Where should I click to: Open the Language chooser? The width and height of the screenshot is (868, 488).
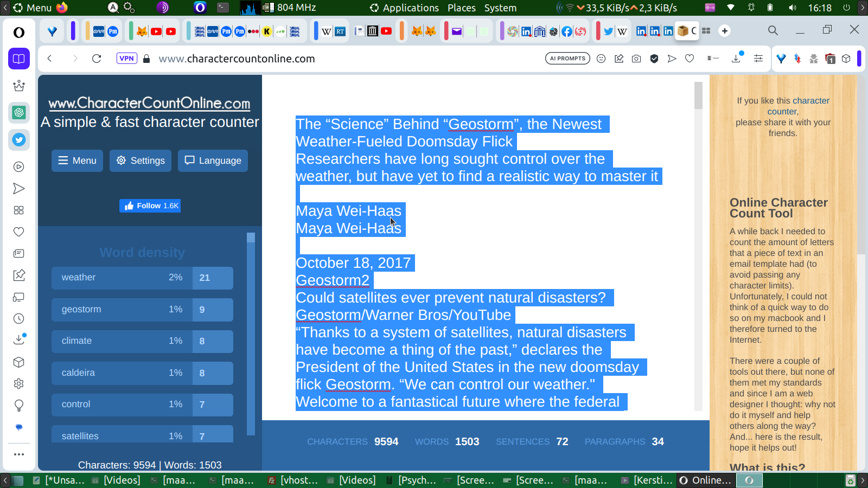pyautogui.click(x=213, y=160)
